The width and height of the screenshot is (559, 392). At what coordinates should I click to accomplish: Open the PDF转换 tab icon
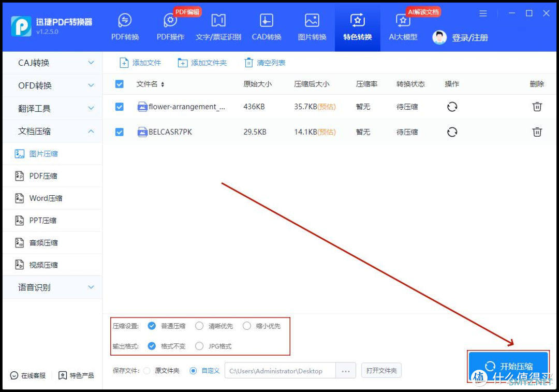tap(125, 20)
